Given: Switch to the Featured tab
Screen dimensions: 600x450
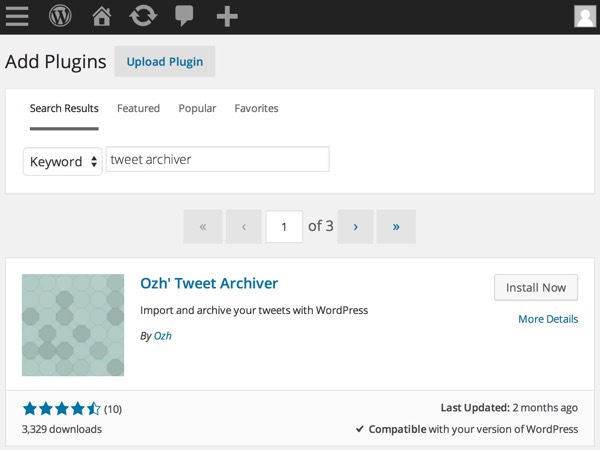Looking at the screenshot, I should pos(139,109).
